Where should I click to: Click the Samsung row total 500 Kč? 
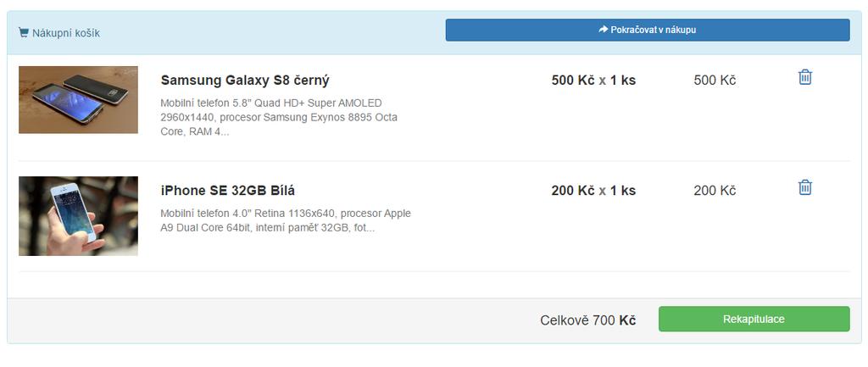click(715, 81)
